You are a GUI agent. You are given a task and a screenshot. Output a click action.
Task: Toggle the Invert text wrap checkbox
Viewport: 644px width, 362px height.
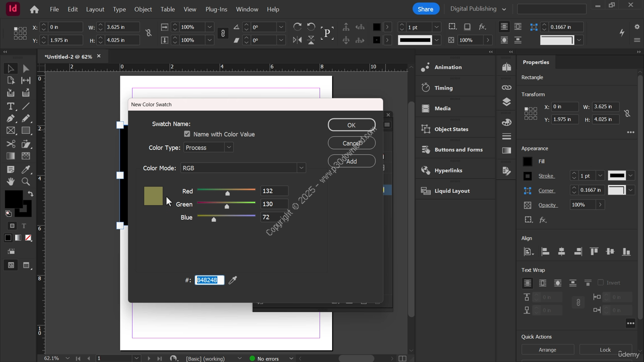600,283
